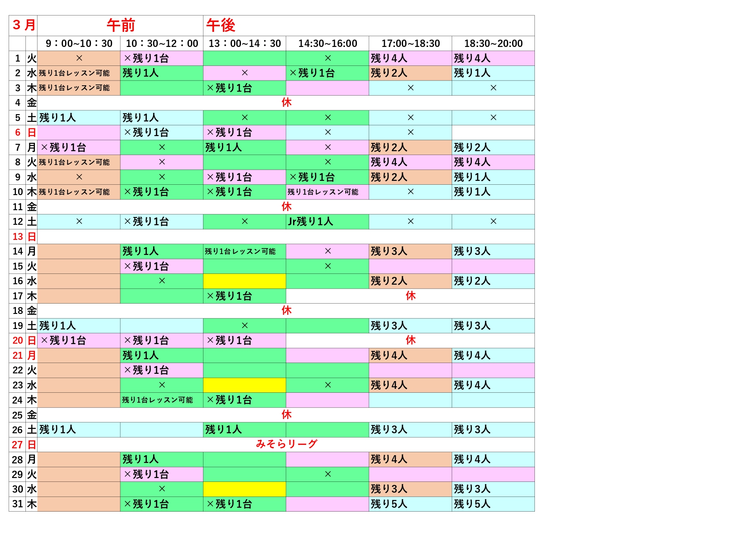
Task: Select the yellow 13:00 cell on the 16th
Action: point(244,281)
